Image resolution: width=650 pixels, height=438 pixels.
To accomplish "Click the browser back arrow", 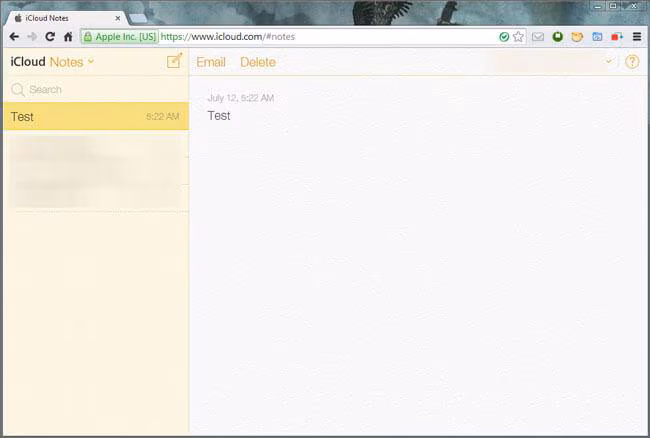I will (14, 37).
